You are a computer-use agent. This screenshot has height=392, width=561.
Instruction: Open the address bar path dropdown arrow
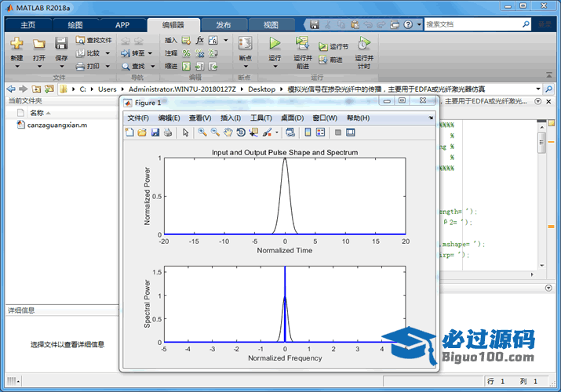(537, 89)
